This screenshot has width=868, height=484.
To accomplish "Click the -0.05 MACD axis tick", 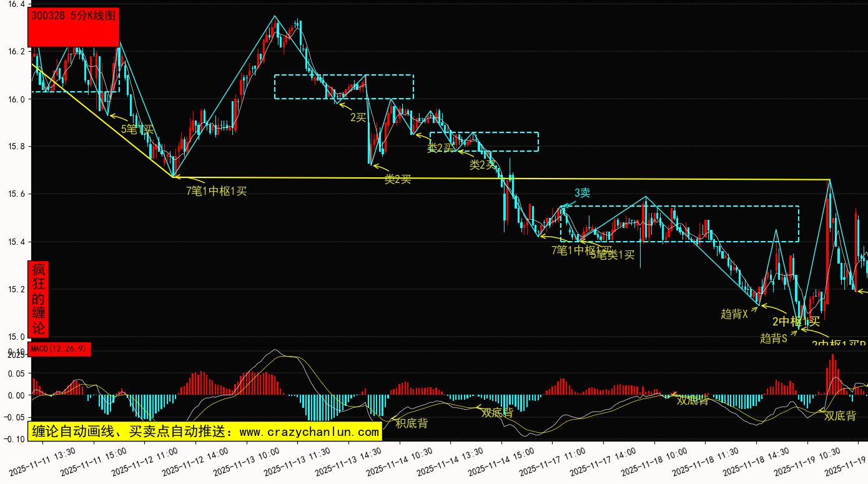I will click(13, 417).
